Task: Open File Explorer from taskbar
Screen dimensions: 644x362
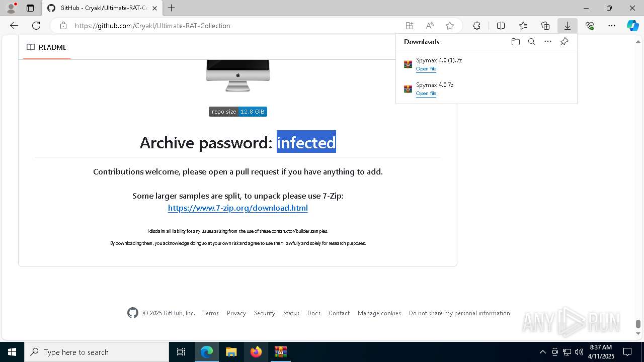Action: [231, 352]
